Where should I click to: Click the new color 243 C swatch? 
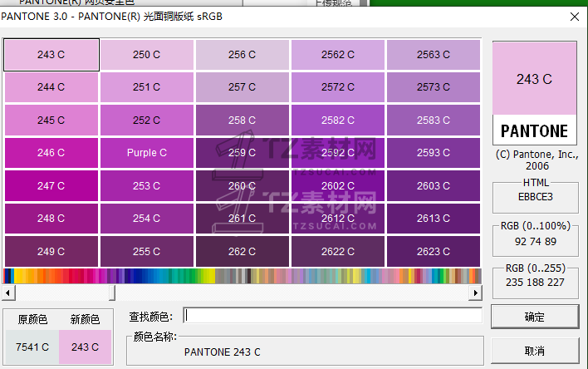point(85,347)
